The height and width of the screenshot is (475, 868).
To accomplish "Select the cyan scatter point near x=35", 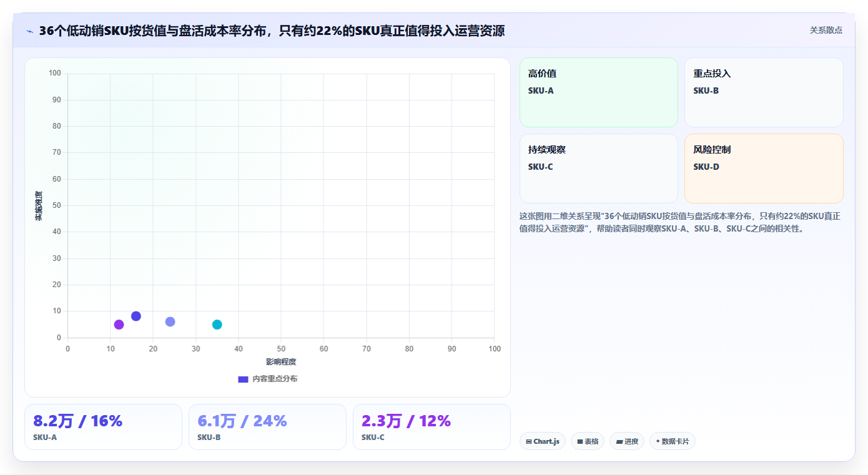I will [x=217, y=325].
